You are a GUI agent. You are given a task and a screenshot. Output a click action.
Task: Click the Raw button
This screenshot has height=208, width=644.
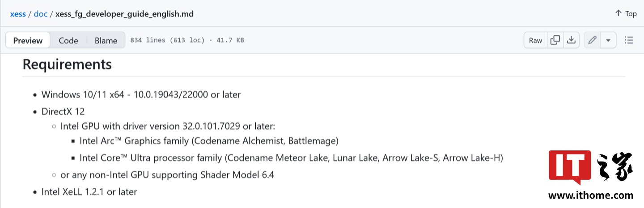[535, 40]
